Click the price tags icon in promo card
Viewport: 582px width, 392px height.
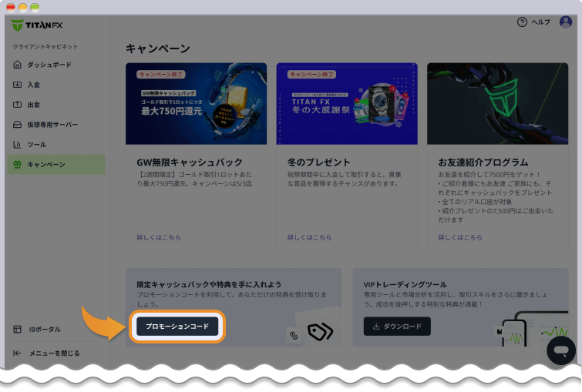[321, 331]
